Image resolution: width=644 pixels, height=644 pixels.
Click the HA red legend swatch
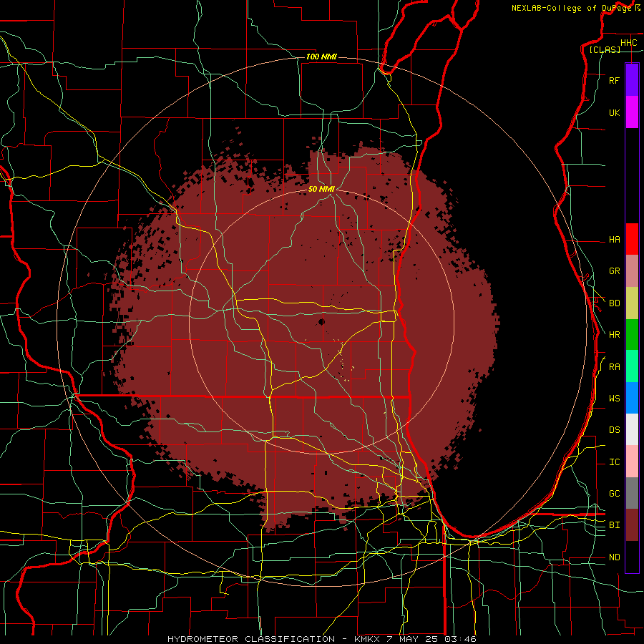(632, 239)
